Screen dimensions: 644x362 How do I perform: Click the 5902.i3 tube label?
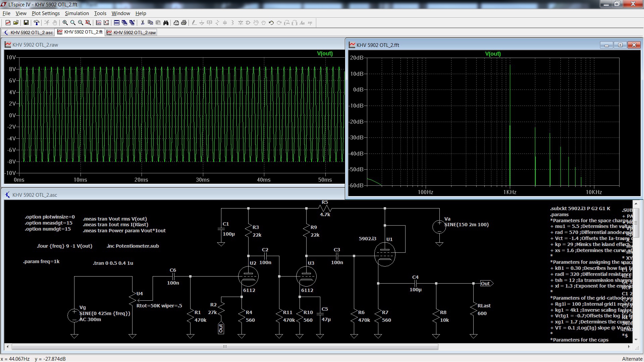click(x=368, y=239)
